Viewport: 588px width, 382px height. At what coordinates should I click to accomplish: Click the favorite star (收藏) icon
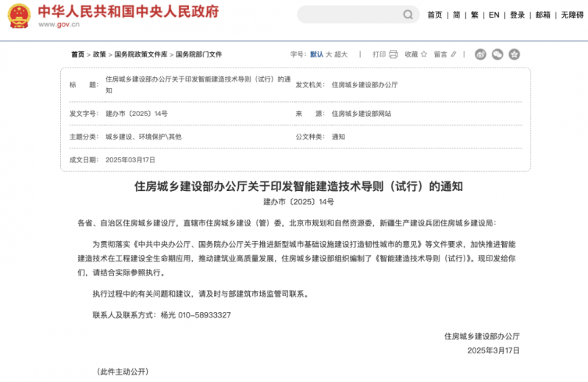coord(424,54)
